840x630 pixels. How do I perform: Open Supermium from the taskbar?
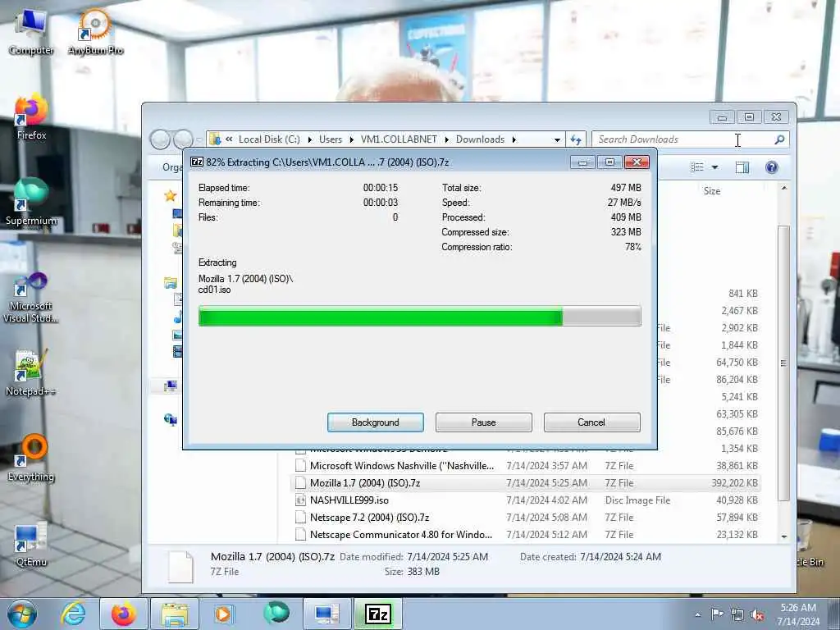(x=276, y=614)
